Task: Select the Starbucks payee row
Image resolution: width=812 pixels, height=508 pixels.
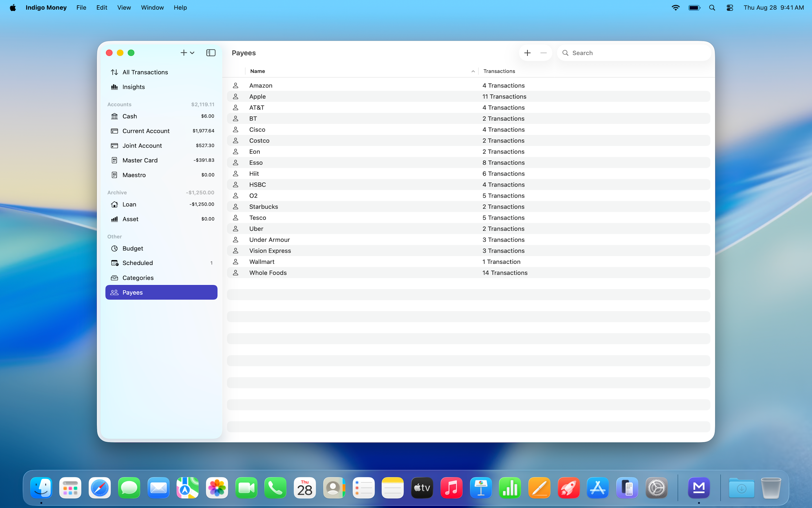Action: [x=468, y=207]
